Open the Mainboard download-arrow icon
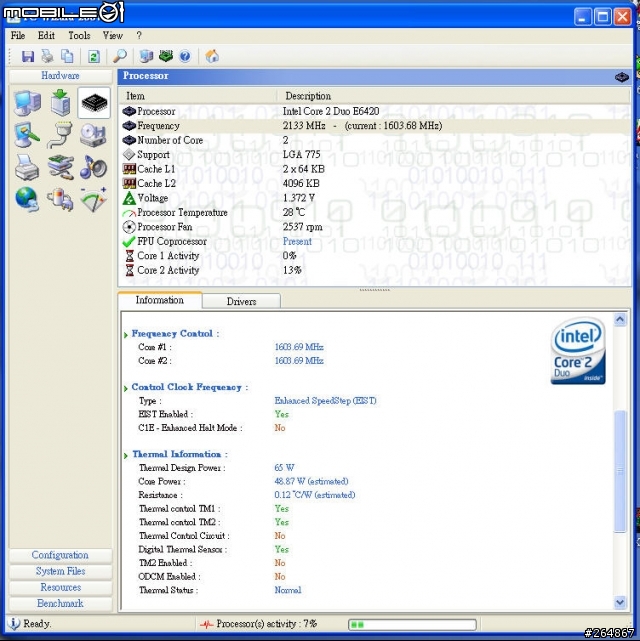Viewport: 640px width, 641px height. pos(60,102)
